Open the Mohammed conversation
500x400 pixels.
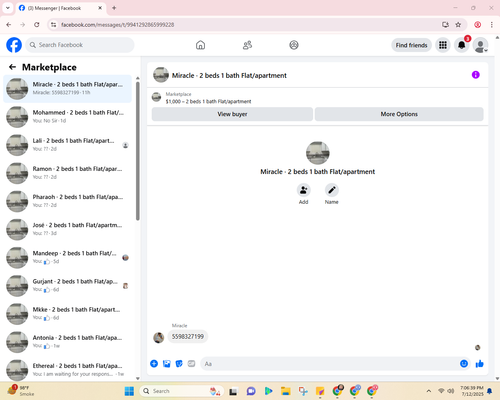(x=68, y=117)
